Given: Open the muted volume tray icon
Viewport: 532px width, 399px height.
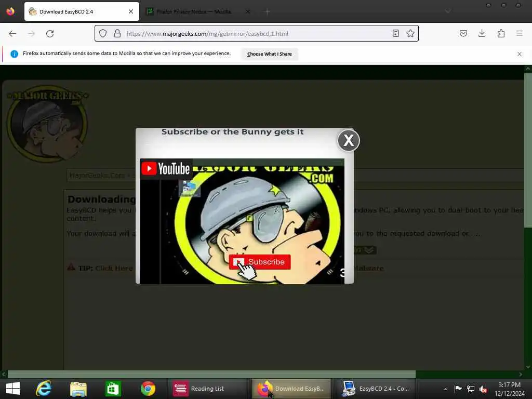Looking at the screenshot, I should 483,389.
